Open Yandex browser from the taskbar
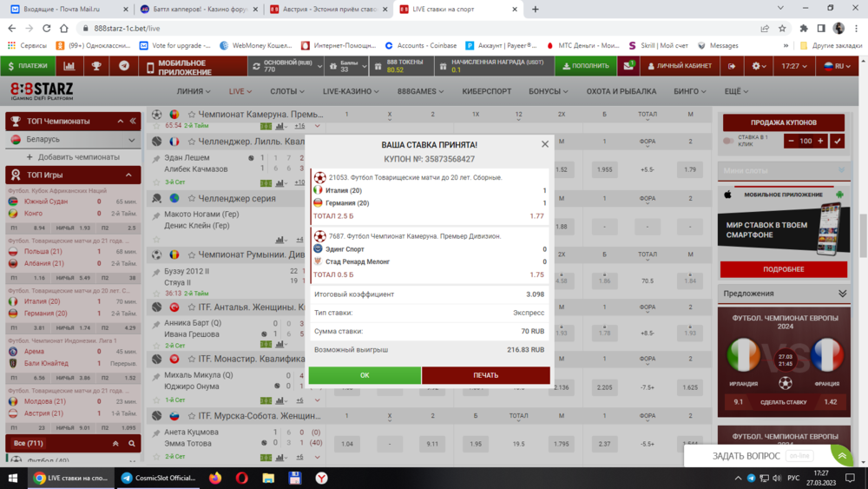868x489 pixels. 322,478
